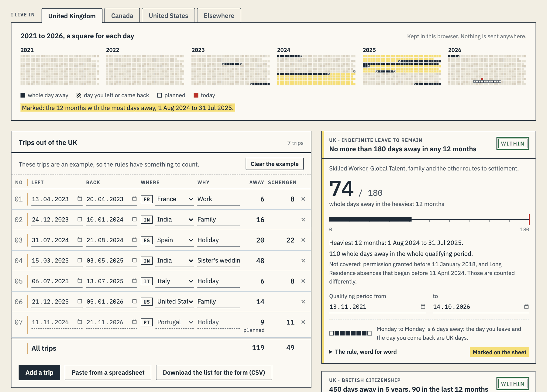Open calendar picker for trip 01 left date
547x392 pixels.
(80, 199)
